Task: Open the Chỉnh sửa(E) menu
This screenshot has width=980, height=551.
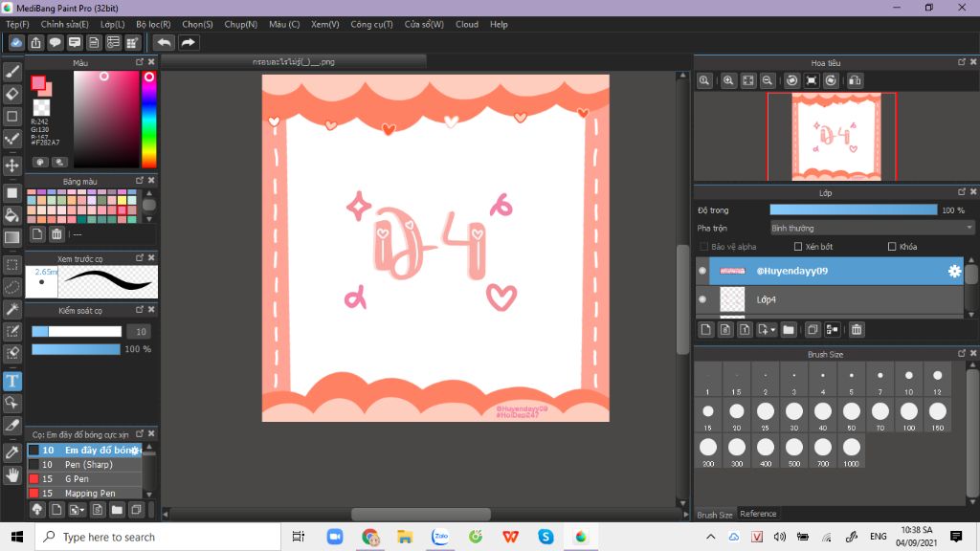Action: click(64, 24)
